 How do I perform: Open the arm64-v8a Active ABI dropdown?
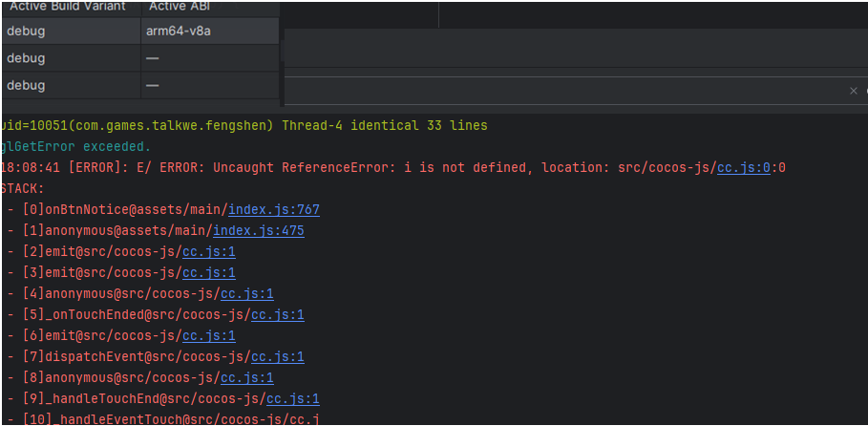209,31
